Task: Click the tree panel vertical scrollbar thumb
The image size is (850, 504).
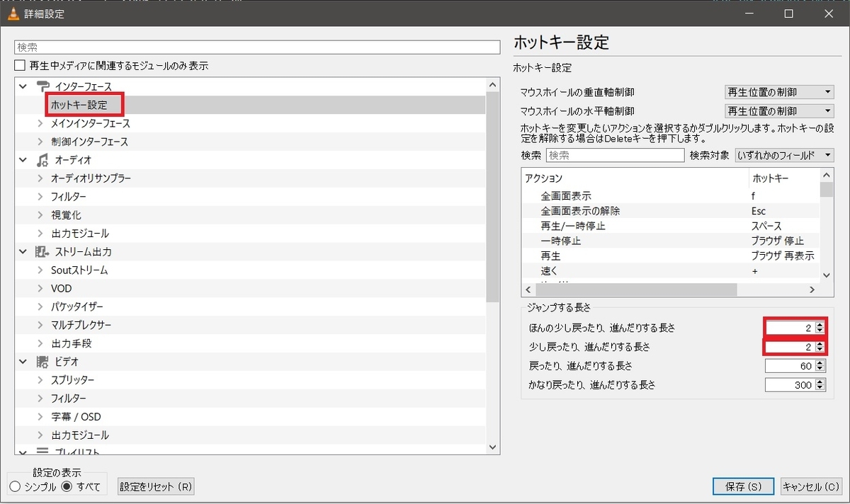Action: [x=494, y=197]
